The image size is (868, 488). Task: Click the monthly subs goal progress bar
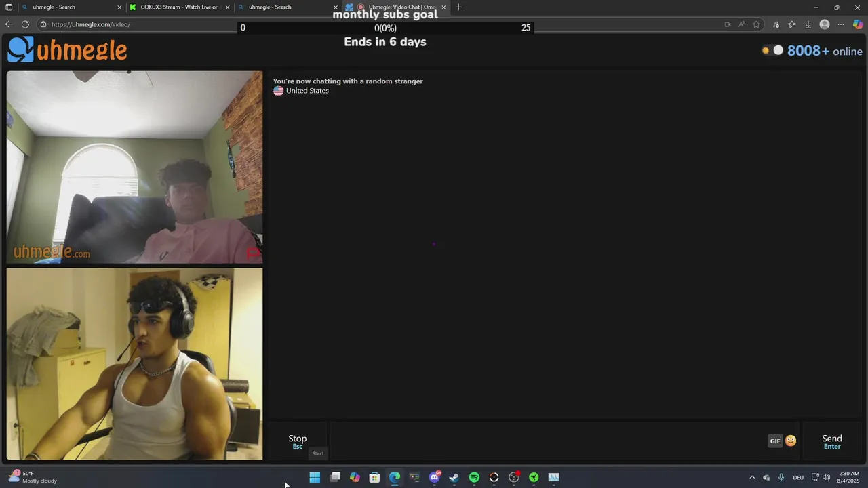point(384,28)
